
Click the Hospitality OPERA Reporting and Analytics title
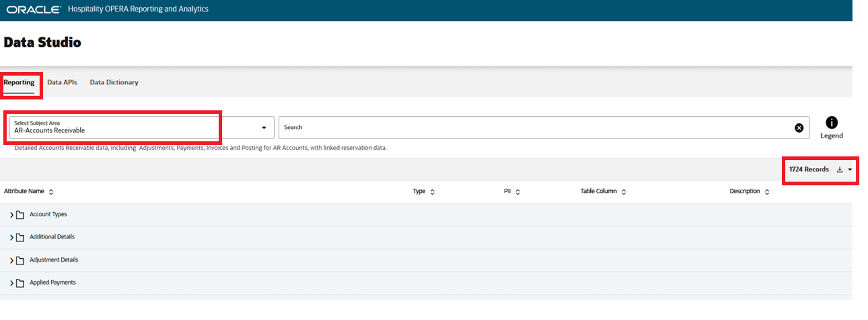pos(138,9)
